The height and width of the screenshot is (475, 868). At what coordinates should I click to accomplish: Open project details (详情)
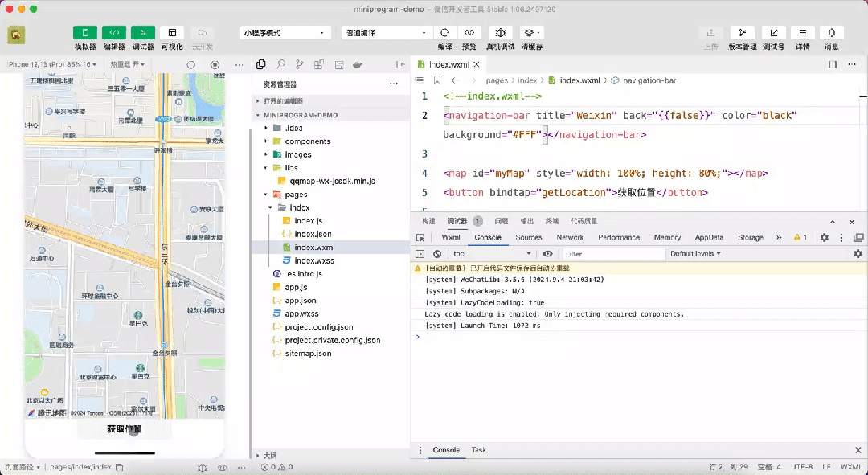803,33
